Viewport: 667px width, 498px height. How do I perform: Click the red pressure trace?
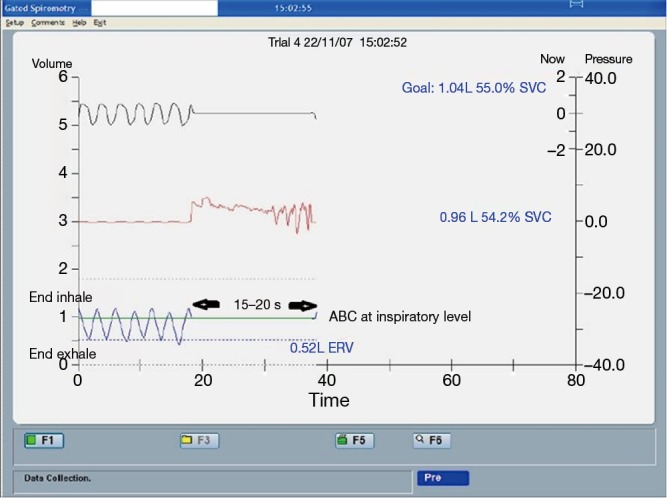click(250, 210)
